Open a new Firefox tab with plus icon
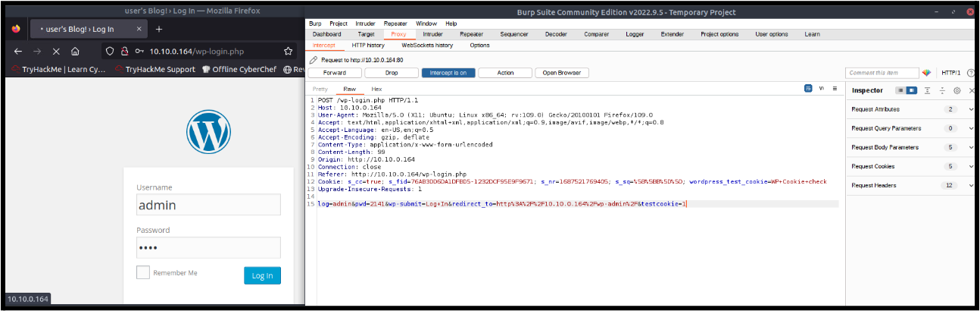Image resolution: width=980 pixels, height=311 pixels. [x=159, y=29]
